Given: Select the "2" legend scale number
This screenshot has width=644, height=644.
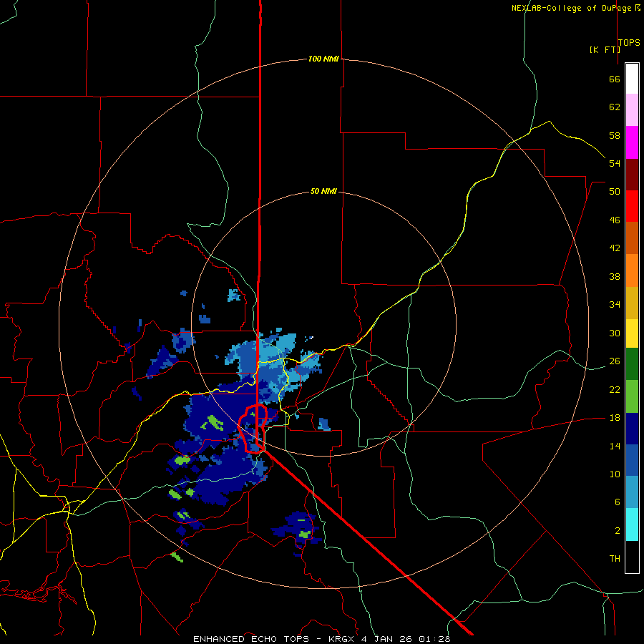Looking at the screenshot, I should [x=618, y=531].
